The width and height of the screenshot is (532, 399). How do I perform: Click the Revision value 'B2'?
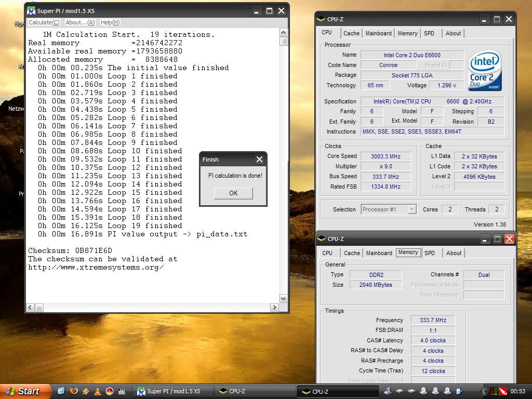pyautogui.click(x=491, y=122)
